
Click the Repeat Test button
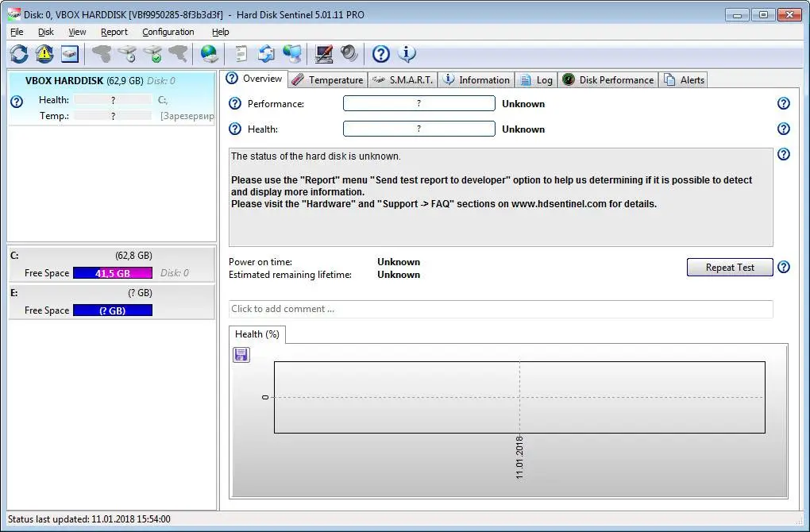coord(730,267)
